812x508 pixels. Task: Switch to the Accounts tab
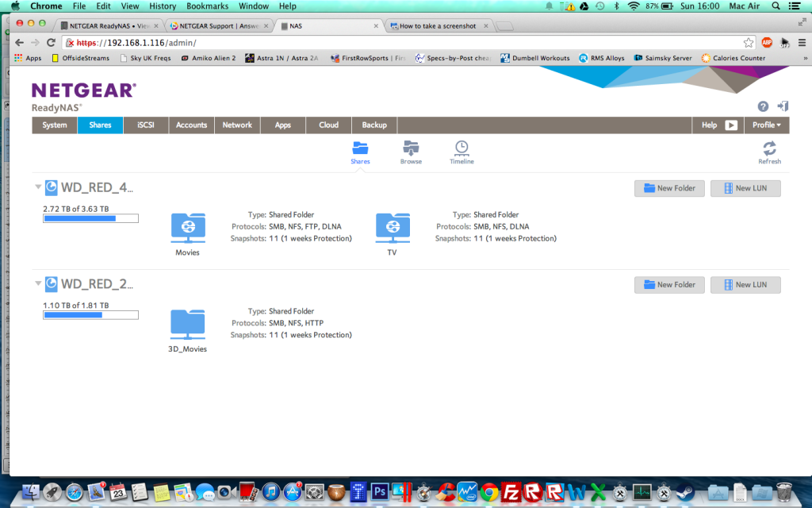click(x=191, y=125)
